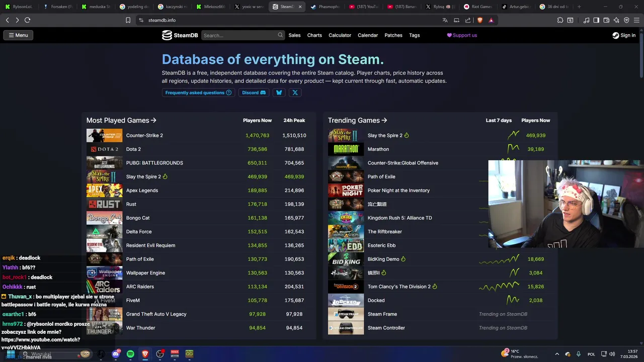Open the browser hamburger menu

point(636,20)
